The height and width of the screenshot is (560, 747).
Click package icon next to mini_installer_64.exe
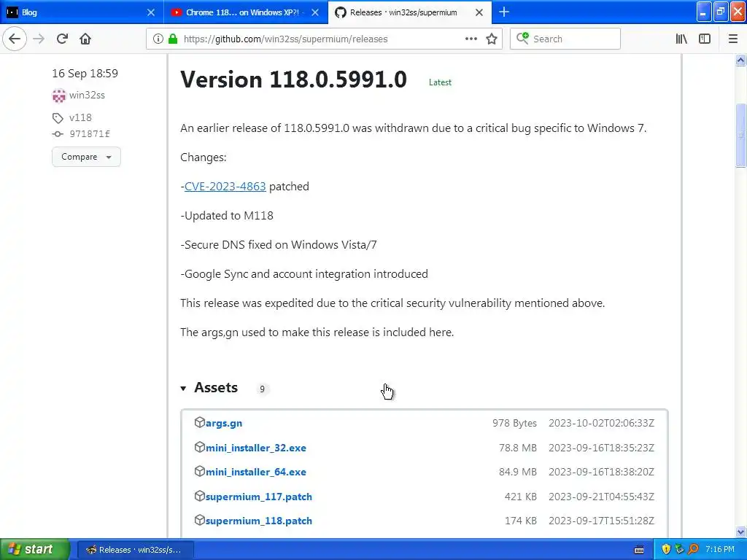[x=200, y=472]
